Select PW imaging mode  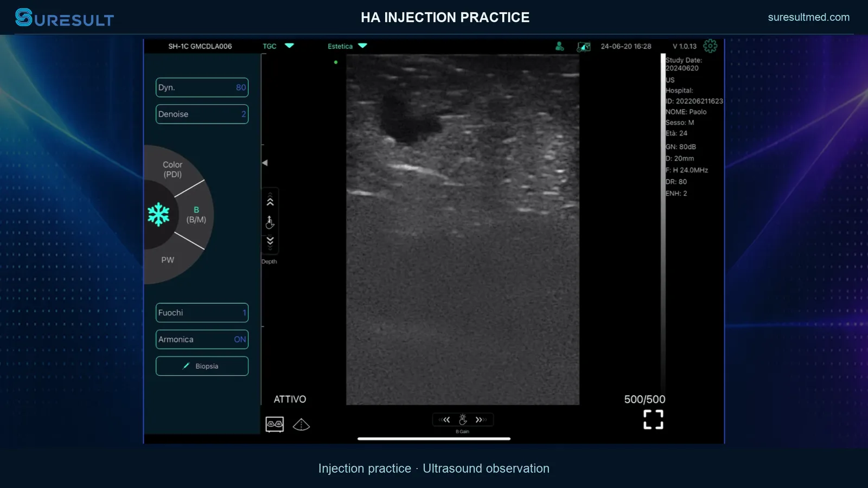pyautogui.click(x=168, y=260)
